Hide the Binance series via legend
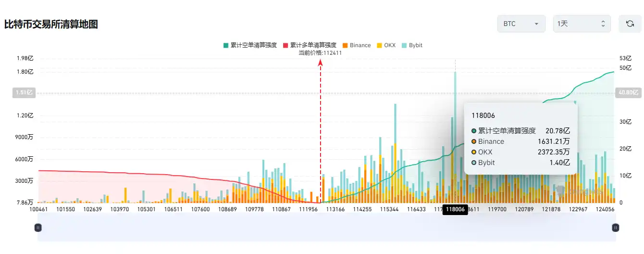Image resolution: width=644 pixels, height=254 pixels. pos(356,45)
